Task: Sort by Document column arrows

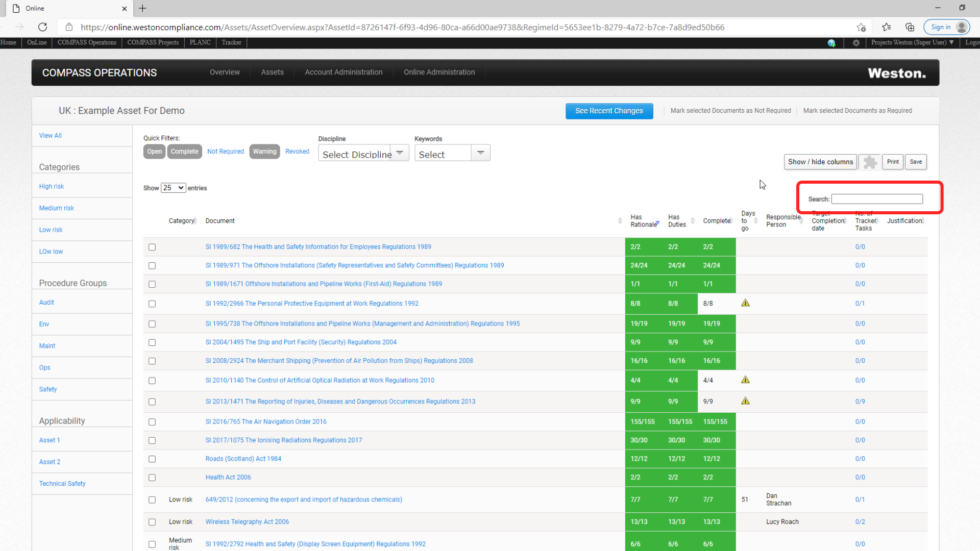Action: (620, 221)
